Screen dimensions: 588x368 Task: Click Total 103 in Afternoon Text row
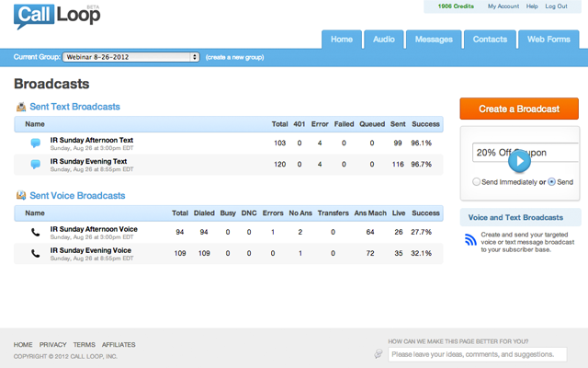(279, 144)
